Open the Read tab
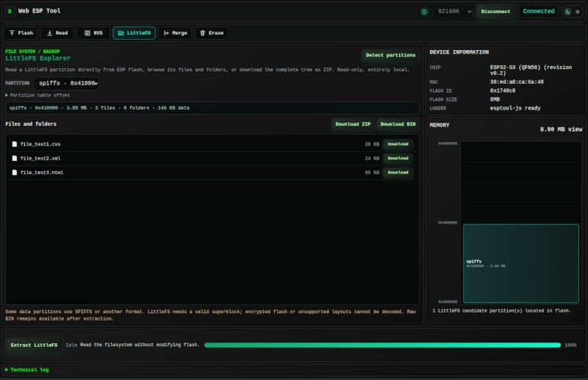 pos(57,33)
